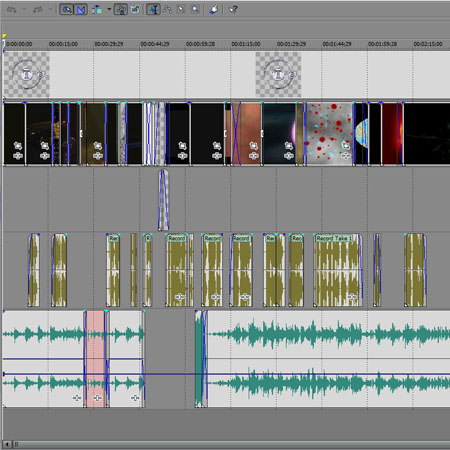Screen dimensions: 450x450
Task: Open Event FX on the blue nebula clip
Action: 289,156
